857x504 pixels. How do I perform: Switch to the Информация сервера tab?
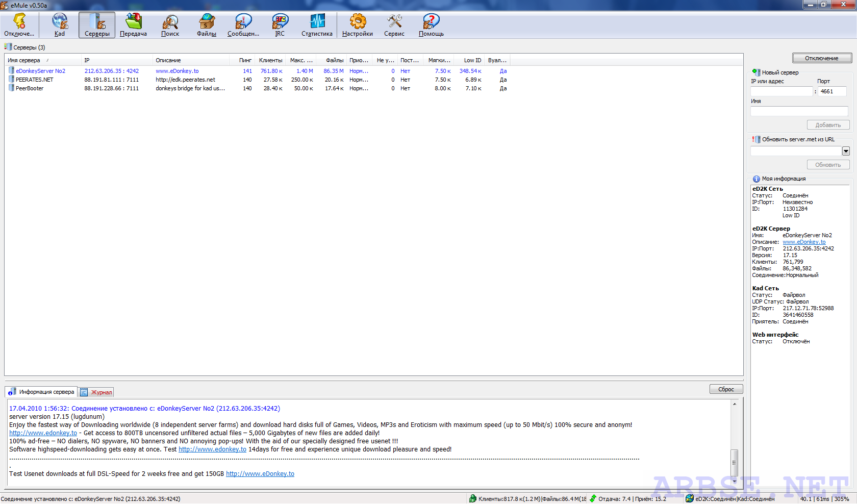[x=41, y=392]
